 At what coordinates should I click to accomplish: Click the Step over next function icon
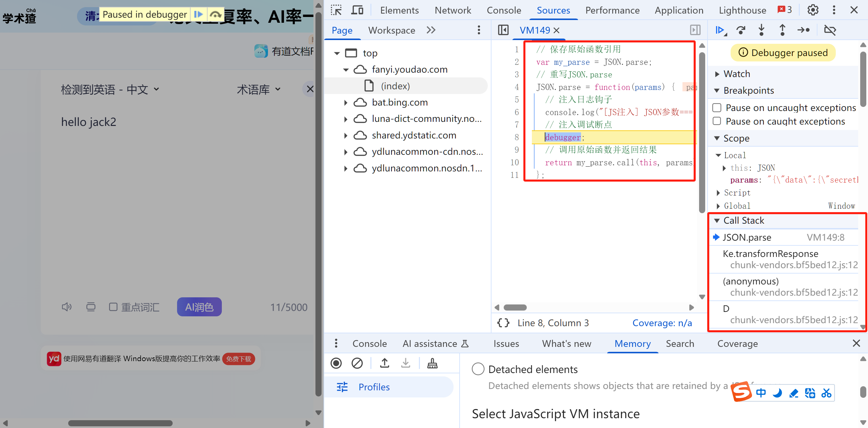(741, 30)
